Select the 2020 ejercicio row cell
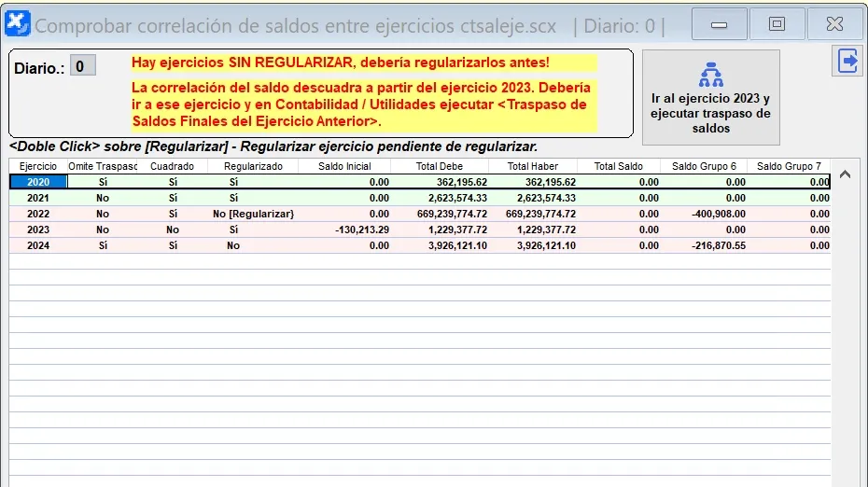The height and width of the screenshot is (487, 868). [x=38, y=182]
